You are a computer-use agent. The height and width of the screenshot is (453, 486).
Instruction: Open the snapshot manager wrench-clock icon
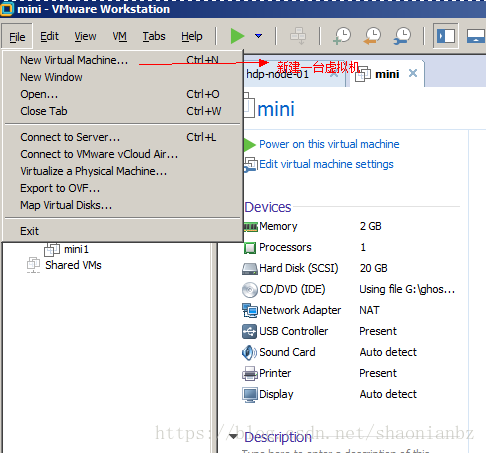click(402, 36)
